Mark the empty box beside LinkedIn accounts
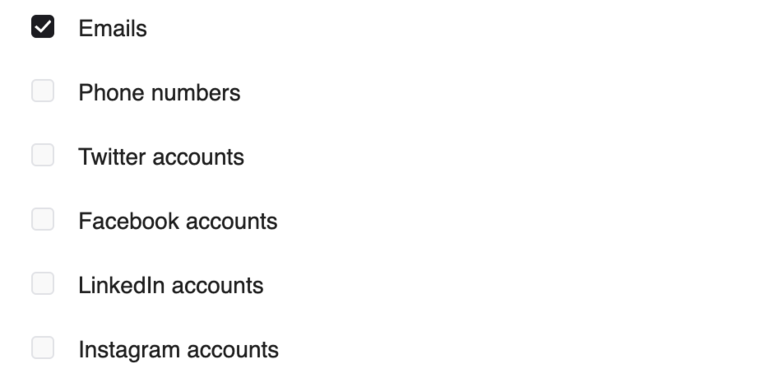 pyautogui.click(x=43, y=283)
